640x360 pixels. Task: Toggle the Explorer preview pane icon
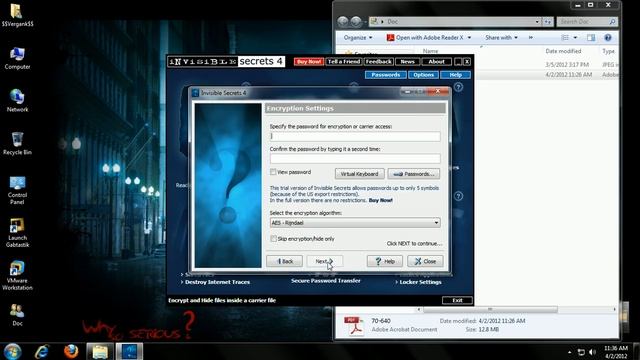click(591, 38)
